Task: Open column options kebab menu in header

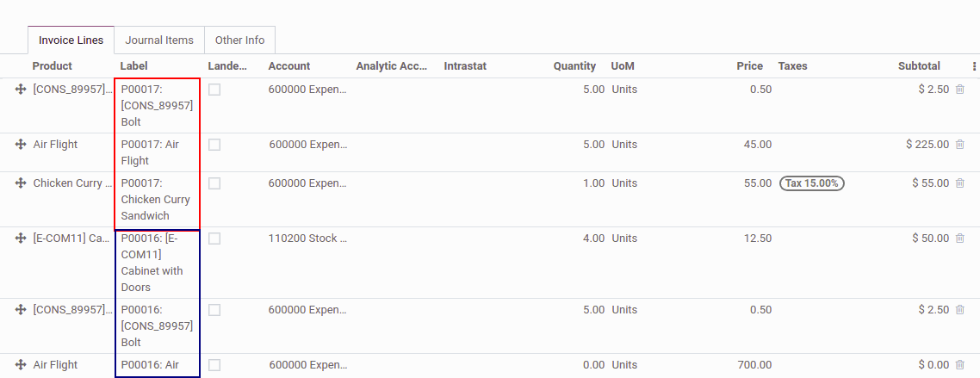Action: pyautogui.click(x=974, y=66)
